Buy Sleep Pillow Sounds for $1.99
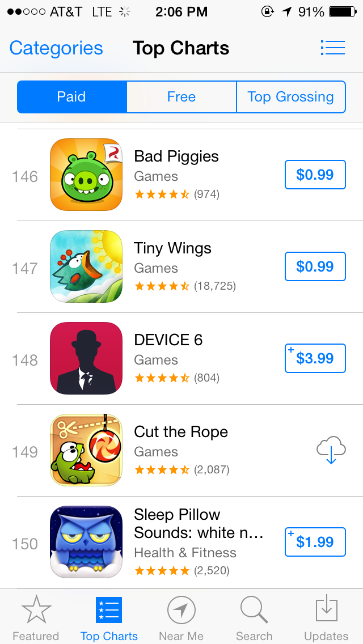This screenshot has width=363, height=644. coord(315,542)
